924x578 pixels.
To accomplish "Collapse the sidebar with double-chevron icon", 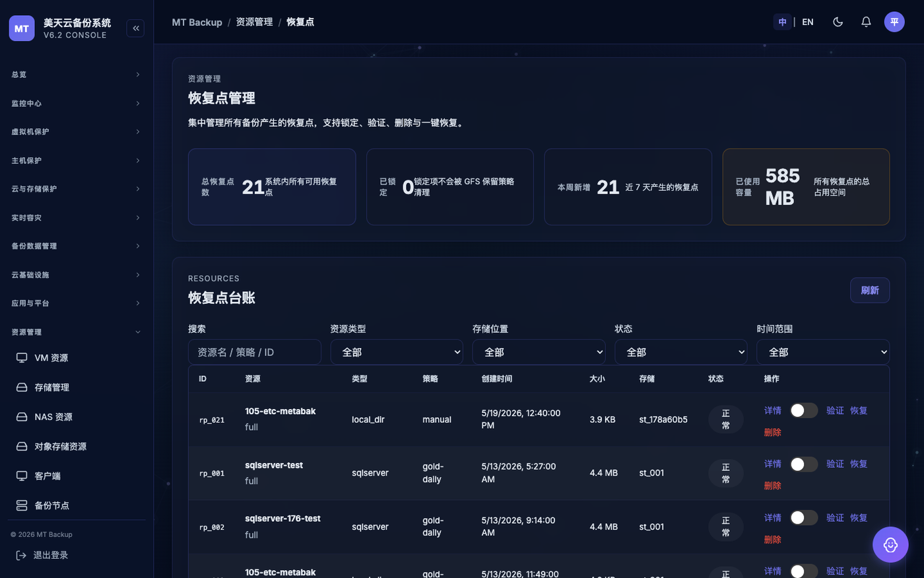I will pyautogui.click(x=135, y=28).
